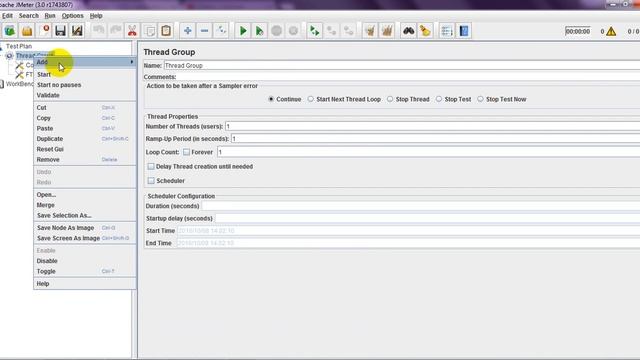The image size is (640, 360).
Task: Click the Clear broom icon
Action: coord(370,31)
